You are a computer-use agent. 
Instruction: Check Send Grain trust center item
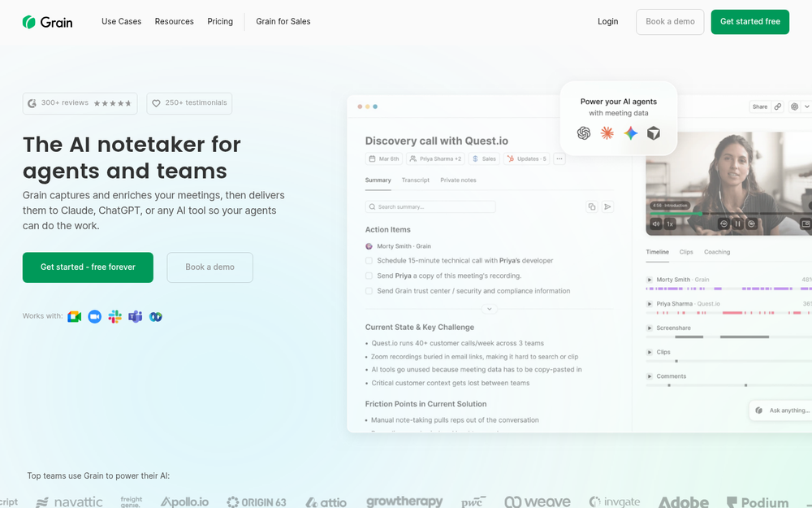tap(369, 291)
